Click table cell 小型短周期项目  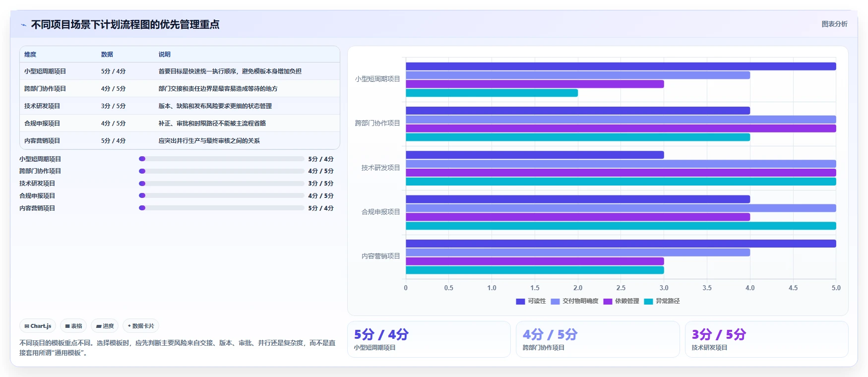(45, 71)
